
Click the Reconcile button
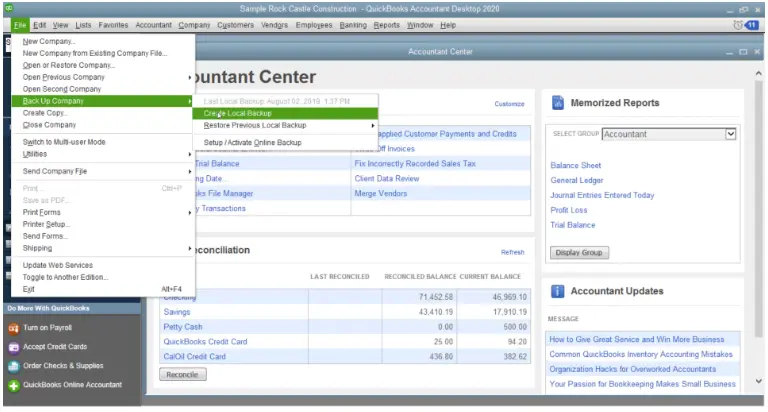[x=183, y=375]
